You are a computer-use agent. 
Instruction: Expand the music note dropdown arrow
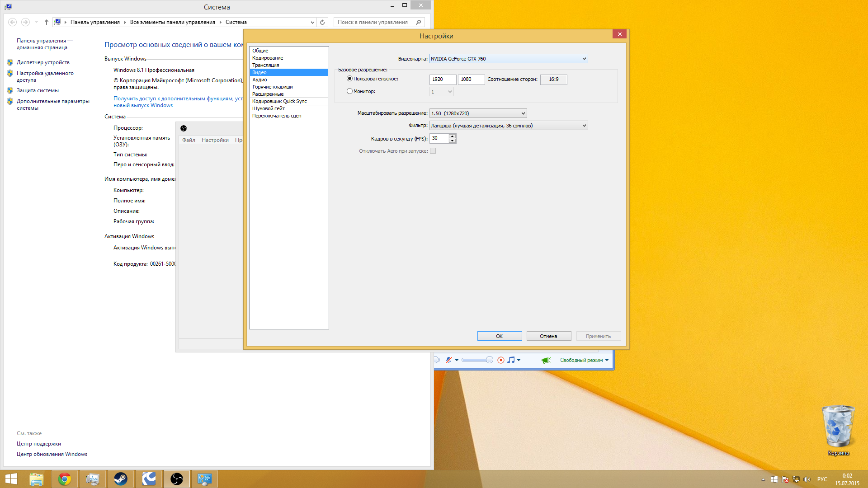[x=519, y=360]
